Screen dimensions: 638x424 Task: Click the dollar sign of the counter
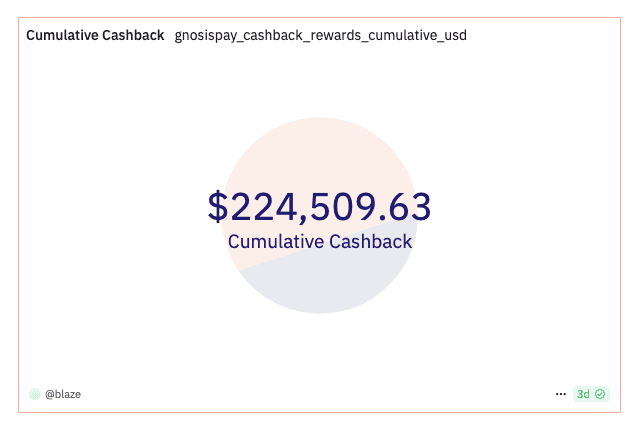(x=218, y=207)
